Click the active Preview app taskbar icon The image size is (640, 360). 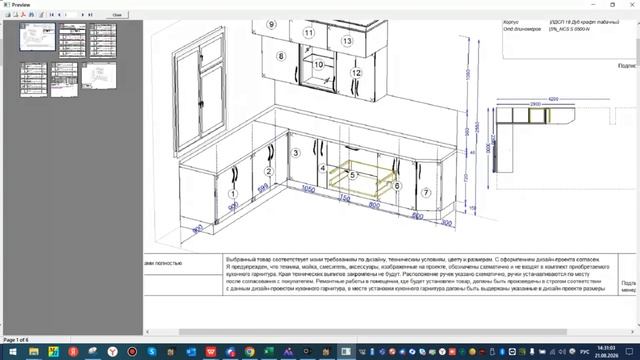click(346, 351)
